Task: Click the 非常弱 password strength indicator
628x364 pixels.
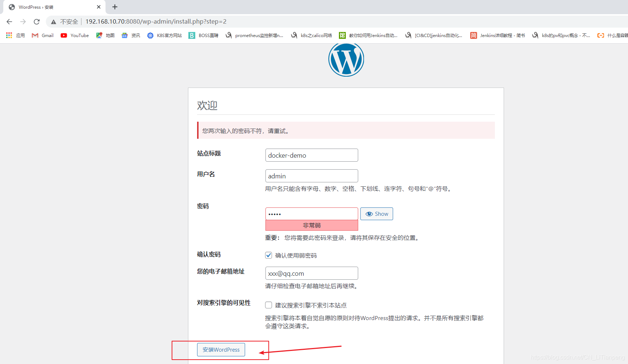Action: (x=312, y=225)
